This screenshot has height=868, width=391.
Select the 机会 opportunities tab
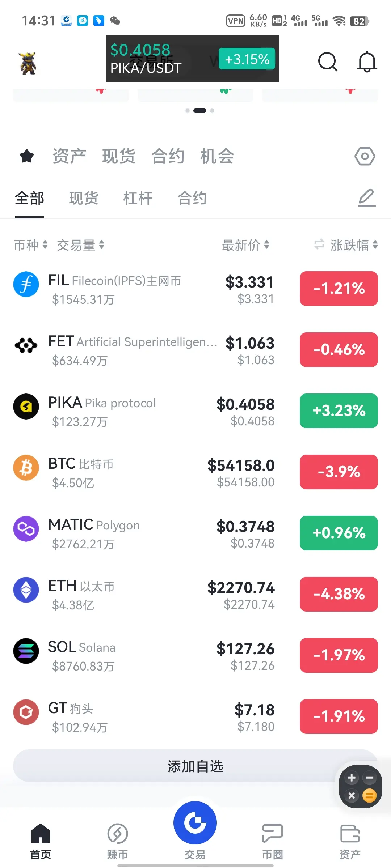(217, 156)
